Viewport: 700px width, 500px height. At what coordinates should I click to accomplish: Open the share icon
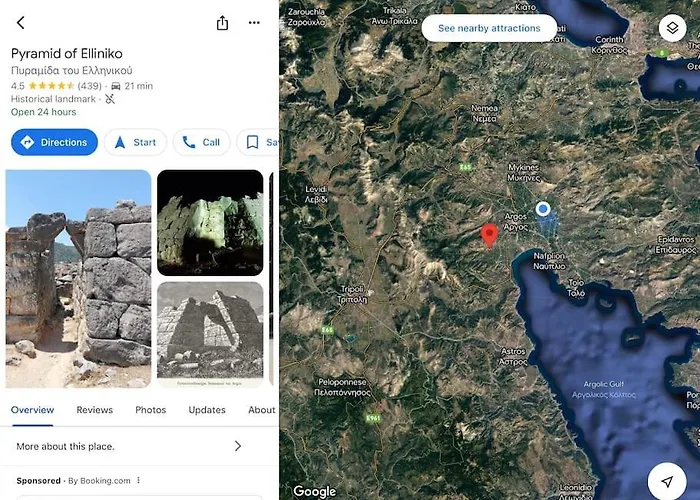click(x=222, y=23)
